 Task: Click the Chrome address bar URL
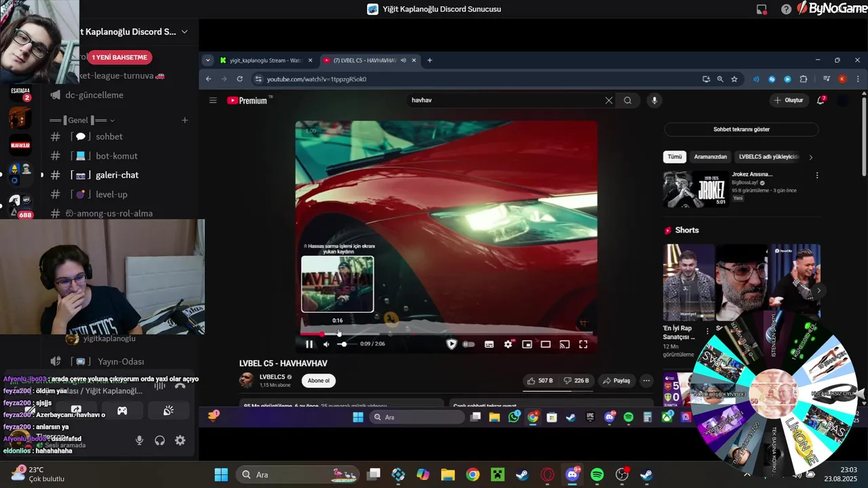point(316,79)
